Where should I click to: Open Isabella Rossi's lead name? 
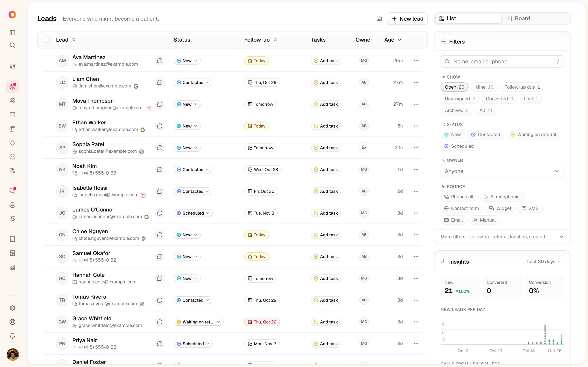[x=90, y=188]
